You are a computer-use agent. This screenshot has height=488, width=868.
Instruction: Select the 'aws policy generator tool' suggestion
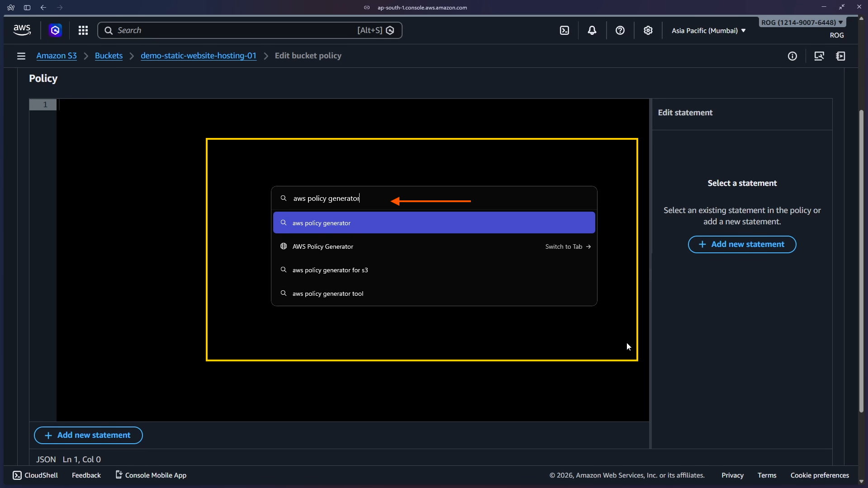[x=327, y=294]
